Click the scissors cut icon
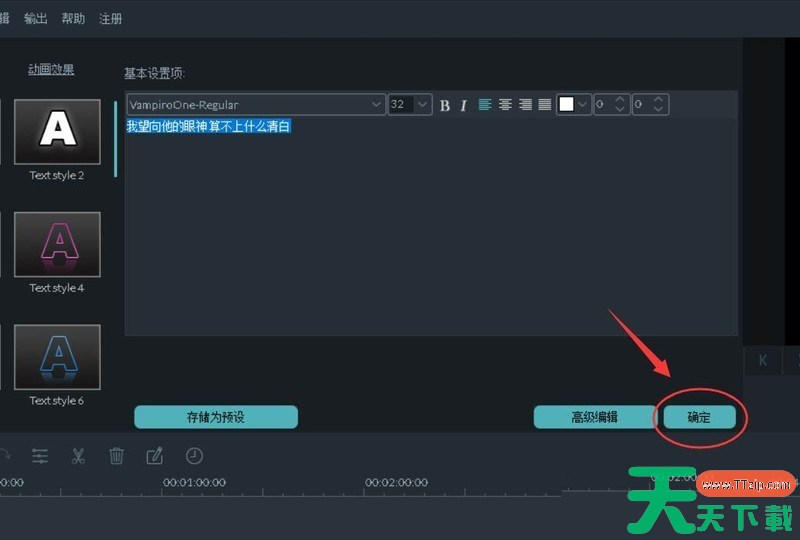800x540 pixels. (78, 456)
